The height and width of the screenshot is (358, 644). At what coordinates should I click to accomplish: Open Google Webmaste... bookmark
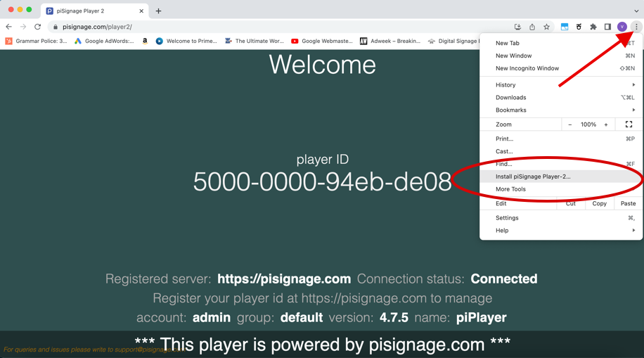coord(322,41)
